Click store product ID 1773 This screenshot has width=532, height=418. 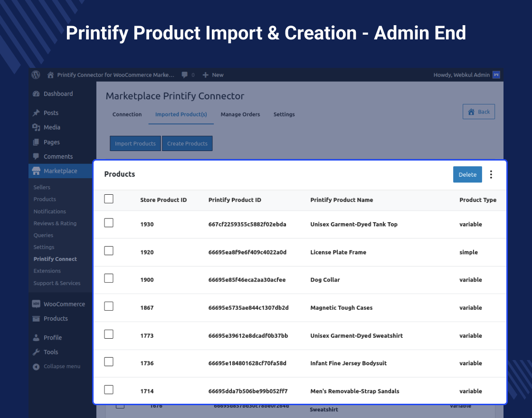[x=147, y=335]
